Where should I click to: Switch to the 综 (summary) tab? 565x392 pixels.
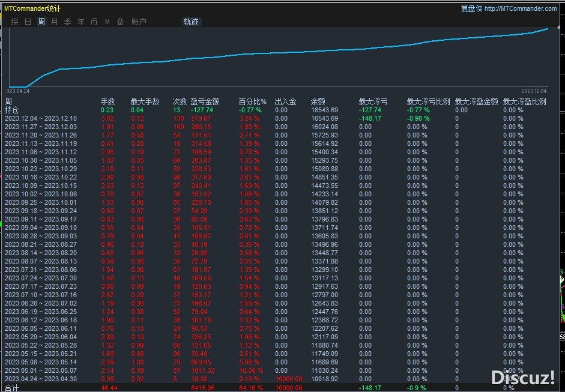pyautogui.click(x=14, y=22)
